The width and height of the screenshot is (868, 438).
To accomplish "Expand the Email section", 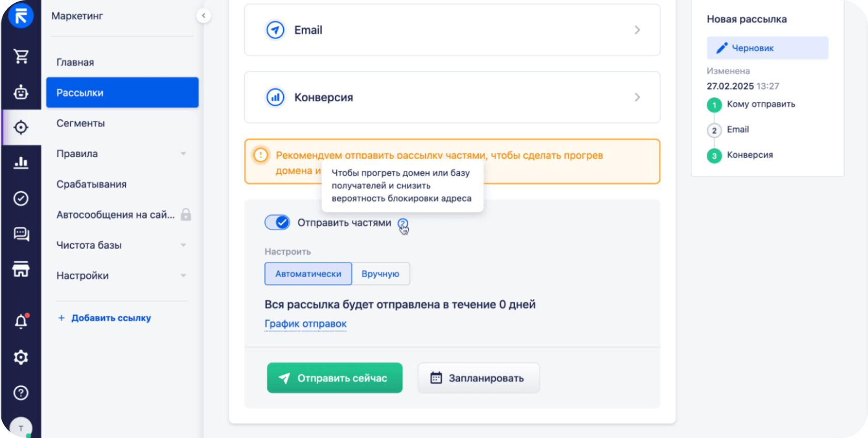I will 452,30.
